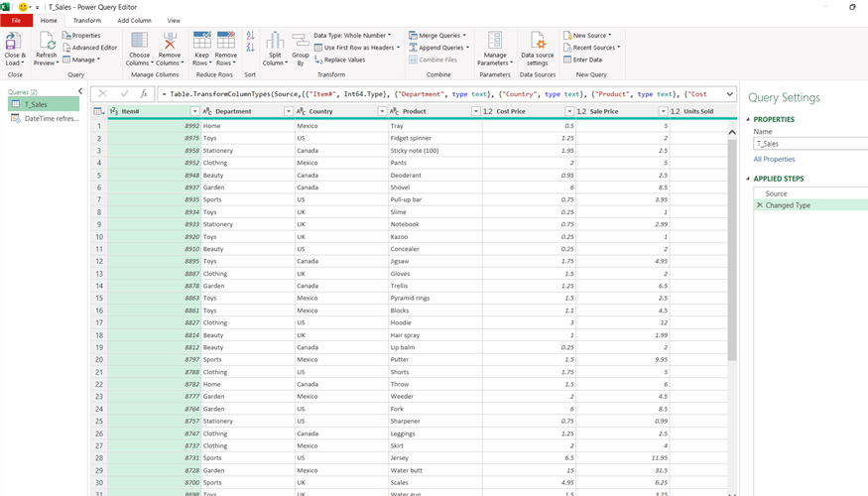The image size is (868, 496).
Task: Click the Refresh Preview icon
Action: [x=47, y=41]
